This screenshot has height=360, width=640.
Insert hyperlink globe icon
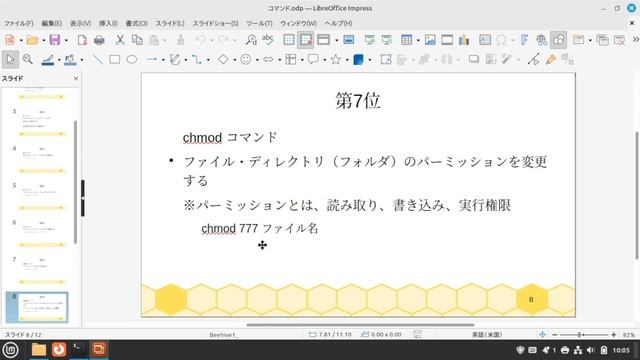coord(542,40)
